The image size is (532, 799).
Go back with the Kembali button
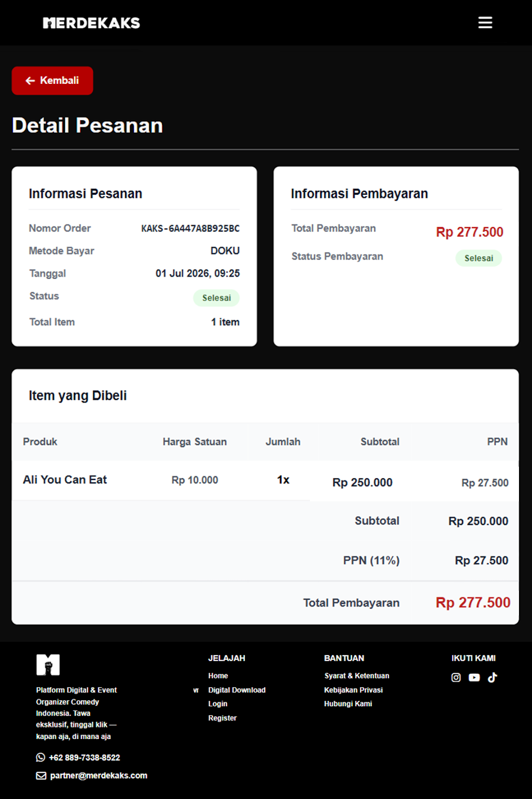pyautogui.click(x=52, y=80)
